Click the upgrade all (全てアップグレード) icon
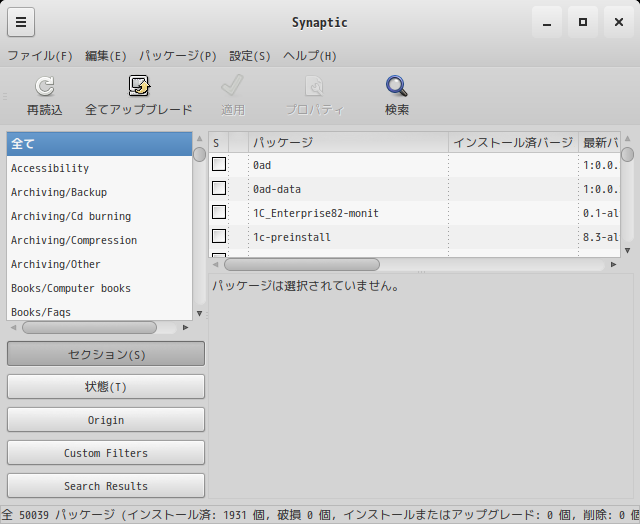 pyautogui.click(x=139, y=86)
